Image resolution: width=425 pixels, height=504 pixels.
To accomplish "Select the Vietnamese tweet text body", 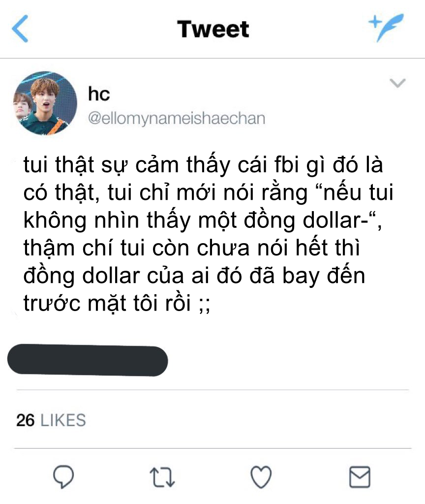I will tap(209, 234).
